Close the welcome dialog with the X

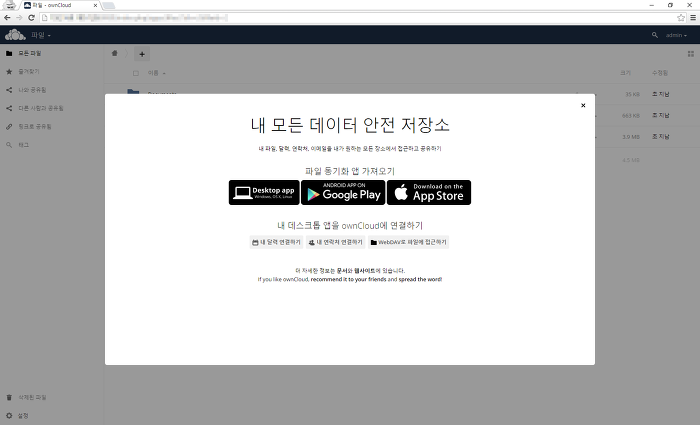click(583, 105)
